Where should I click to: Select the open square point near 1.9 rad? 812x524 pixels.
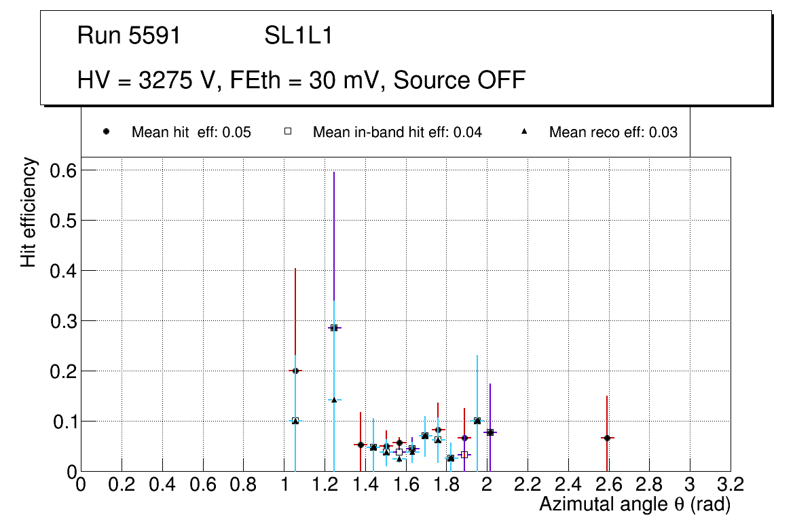(464, 455)
